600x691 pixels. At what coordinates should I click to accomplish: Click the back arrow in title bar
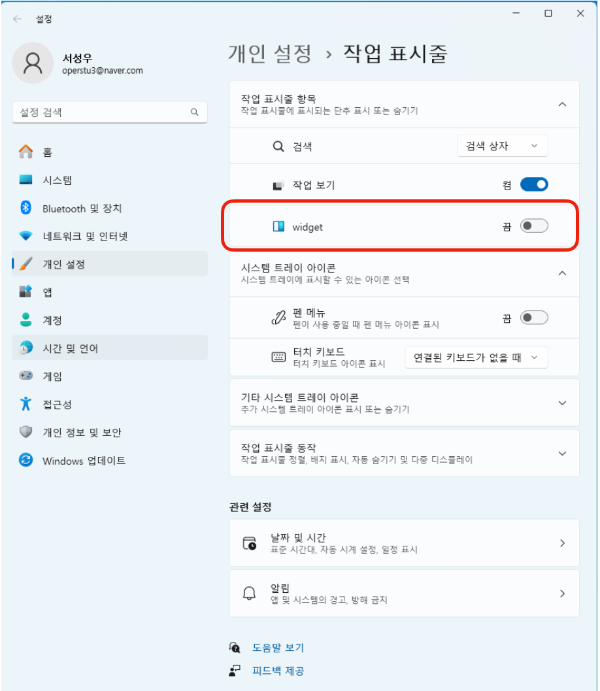click(17, 19)
